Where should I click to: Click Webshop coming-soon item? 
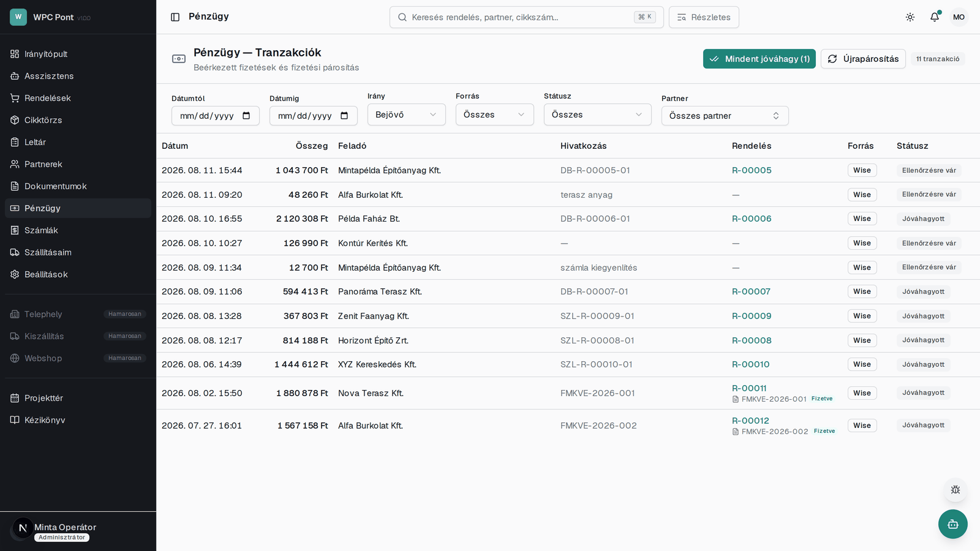click(x=78, y=358)
